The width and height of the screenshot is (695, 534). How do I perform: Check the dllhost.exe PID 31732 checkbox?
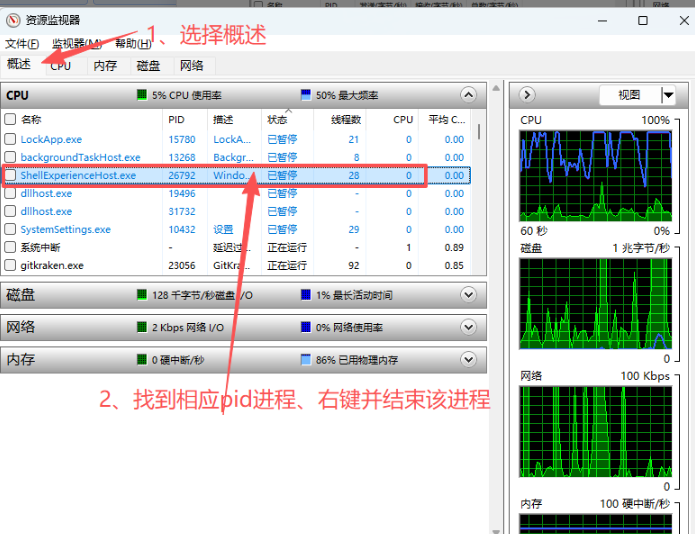click(x=10, y=211)
